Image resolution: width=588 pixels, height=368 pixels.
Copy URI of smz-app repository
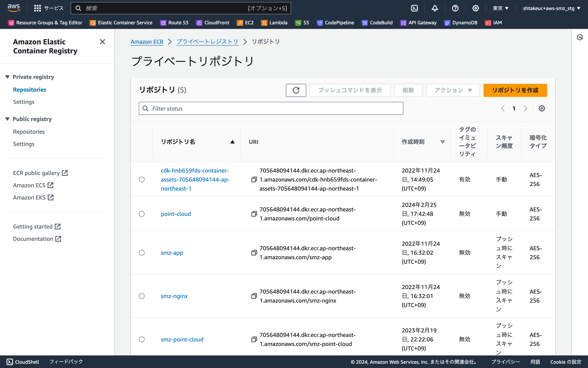click(x=254, y=253)
